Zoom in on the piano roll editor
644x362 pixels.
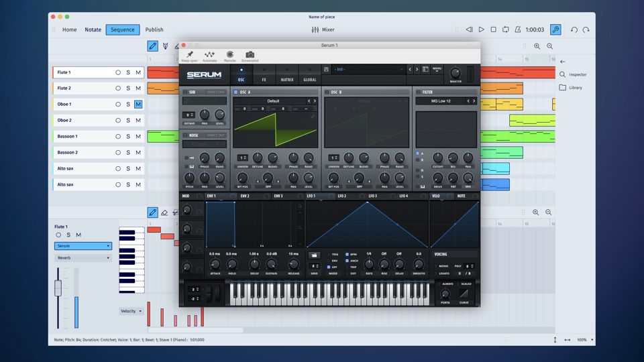click(x=535, y=213)
